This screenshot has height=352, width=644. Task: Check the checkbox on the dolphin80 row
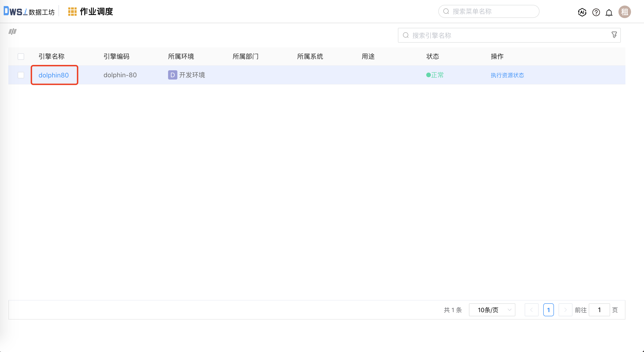pos(21,75)
